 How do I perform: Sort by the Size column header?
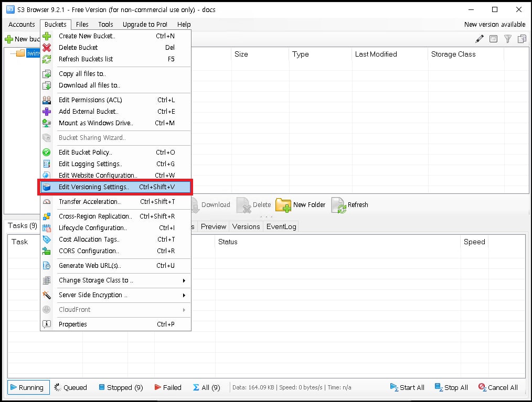point(260,54)
